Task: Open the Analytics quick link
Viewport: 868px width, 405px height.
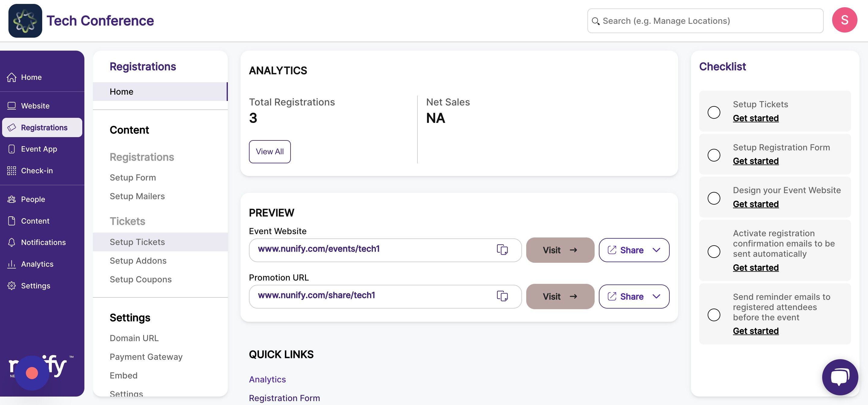Action: [267, 379]
